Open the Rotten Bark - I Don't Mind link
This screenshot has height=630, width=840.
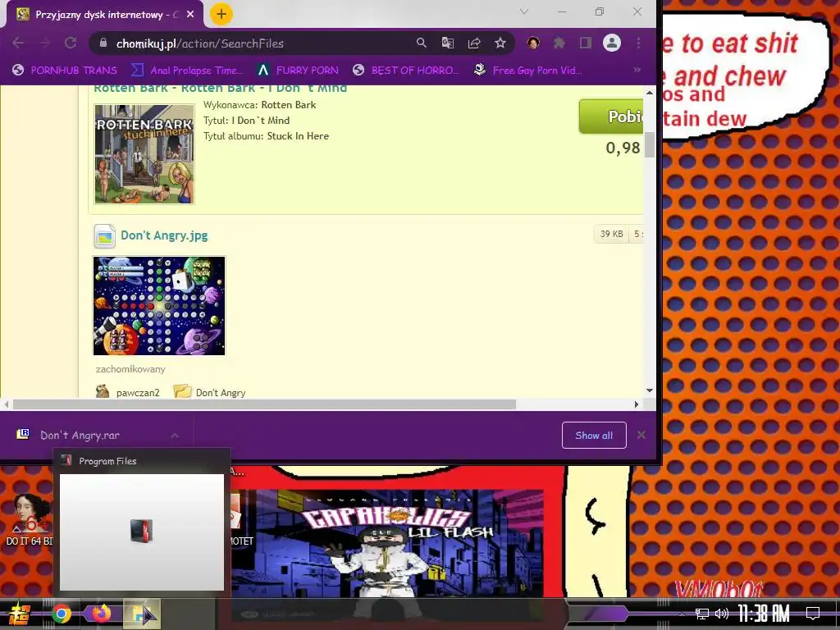tap(220, 89)
